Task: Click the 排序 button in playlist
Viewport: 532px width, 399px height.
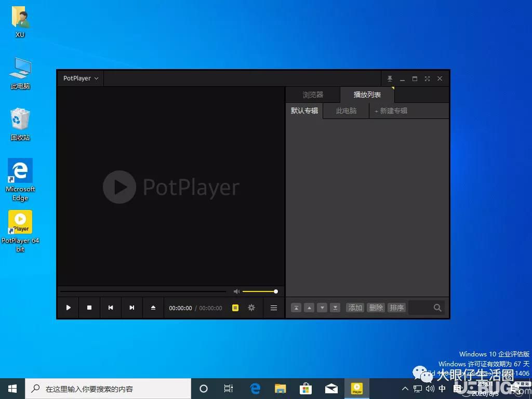Action: 396,308
